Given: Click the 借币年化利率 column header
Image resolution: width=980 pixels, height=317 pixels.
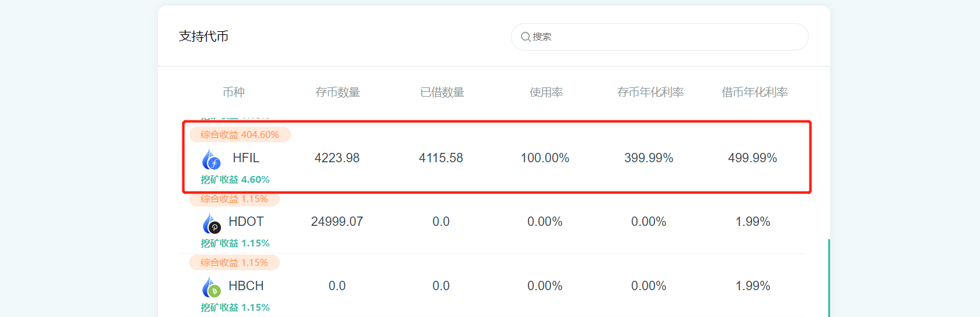Looking at the screenshot, I should pos(754,92).
